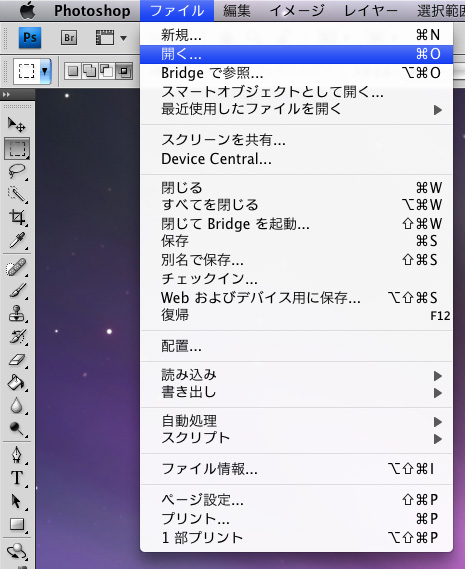The height and width of the screenshot is (569, 465).
Task: Select the Rectangle shape tool
Action: coord(17,524)
